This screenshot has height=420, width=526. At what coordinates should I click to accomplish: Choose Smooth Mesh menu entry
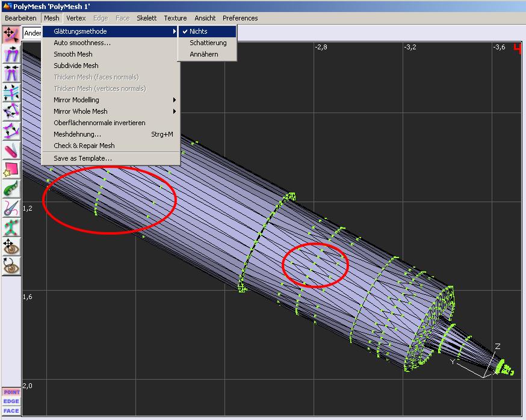[110, 54]
